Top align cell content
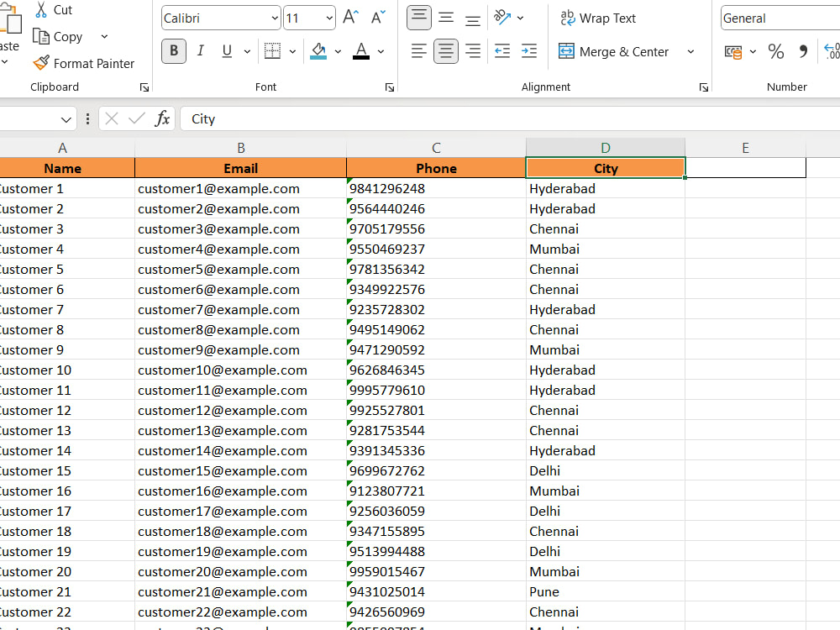Image resolution: width=840 pixels, height=630 pixels. click(x=419, y=18)
